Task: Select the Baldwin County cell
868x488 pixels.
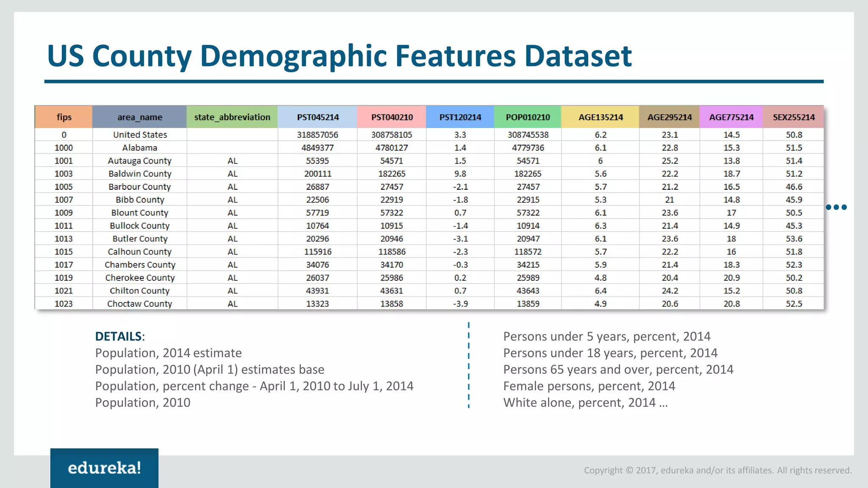Action: pyautogui.click(x=140, y=174)
